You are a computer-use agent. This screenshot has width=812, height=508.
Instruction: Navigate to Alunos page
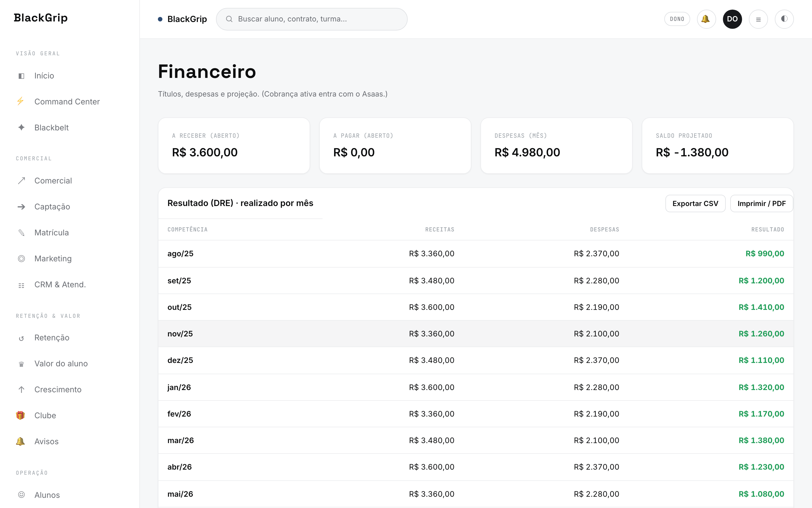[70, 495]
